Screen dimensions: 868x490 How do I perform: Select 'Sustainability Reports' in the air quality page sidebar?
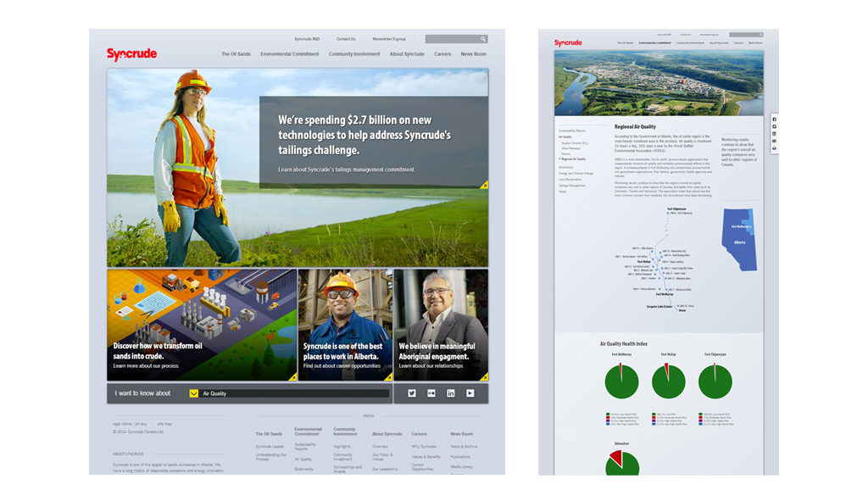click(572, 131)
